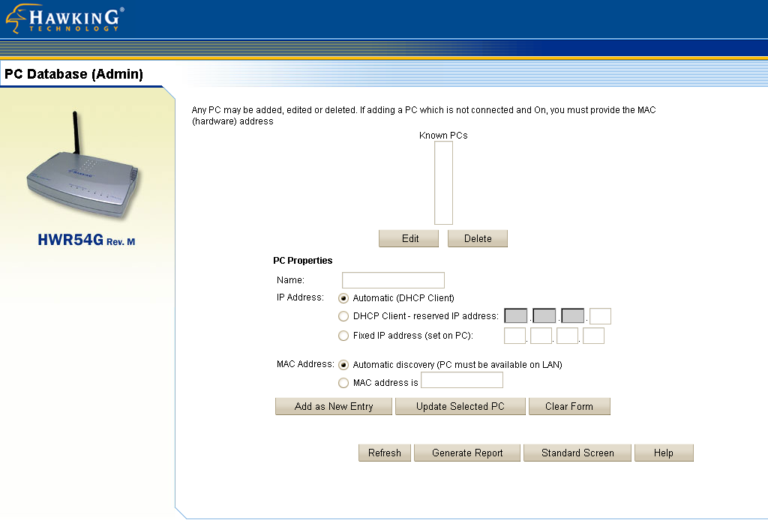Click the Hawking Technology logo

click(x=64, y=19)
